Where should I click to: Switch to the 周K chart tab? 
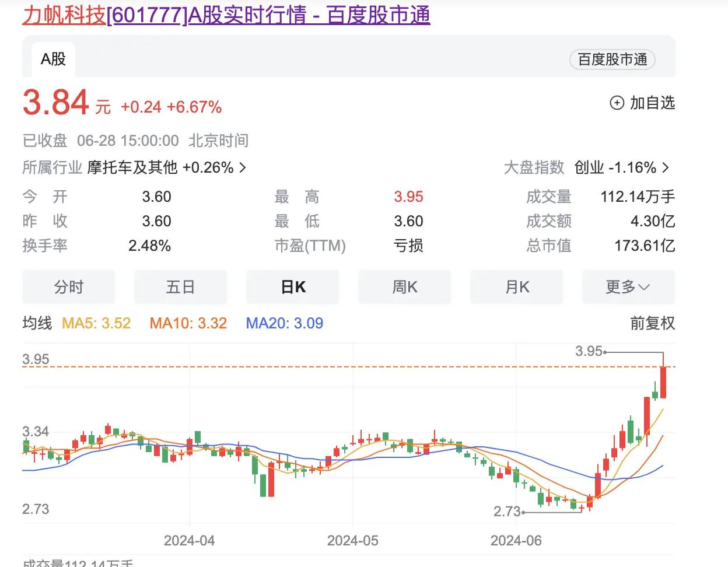[405, 287]
